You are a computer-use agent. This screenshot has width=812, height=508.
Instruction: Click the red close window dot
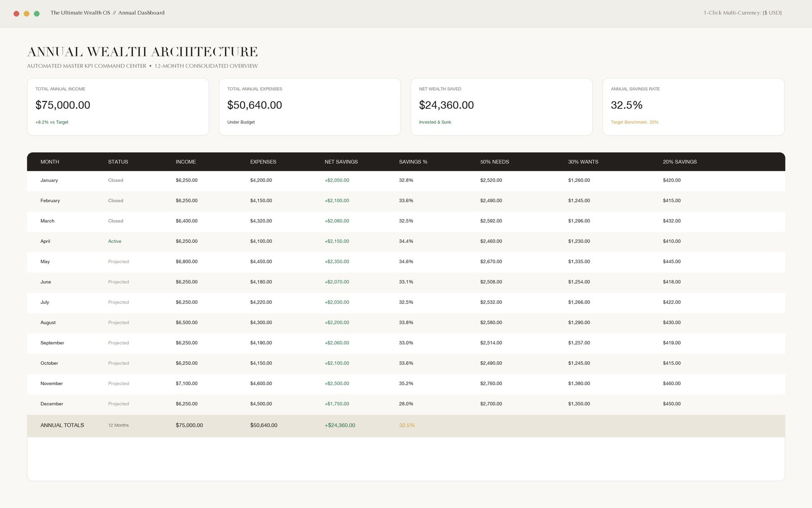[16, 14]
